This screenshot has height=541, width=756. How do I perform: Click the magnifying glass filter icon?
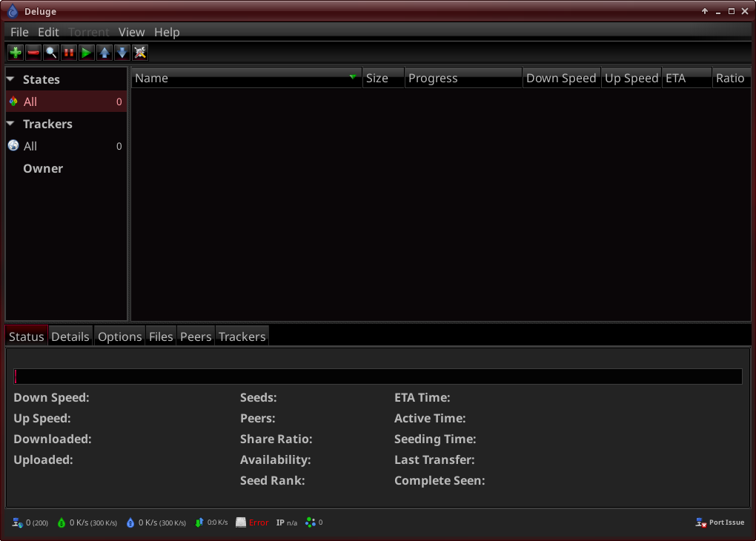(51, 53)
